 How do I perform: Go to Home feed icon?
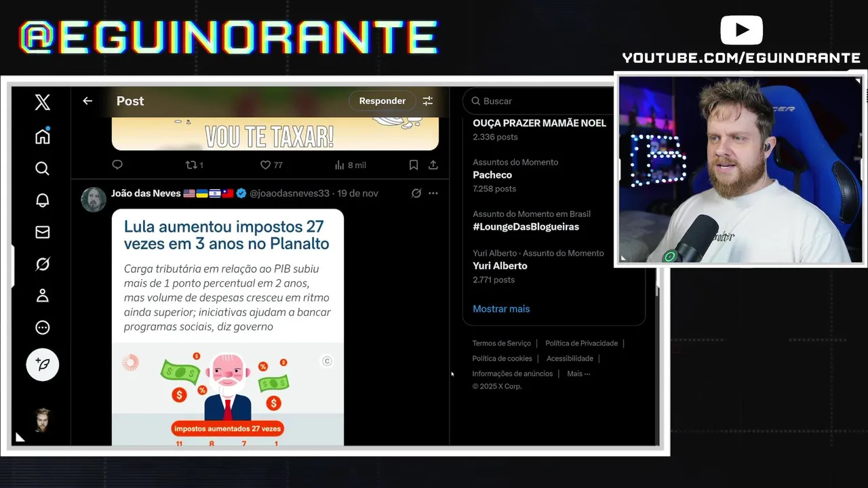43,136
